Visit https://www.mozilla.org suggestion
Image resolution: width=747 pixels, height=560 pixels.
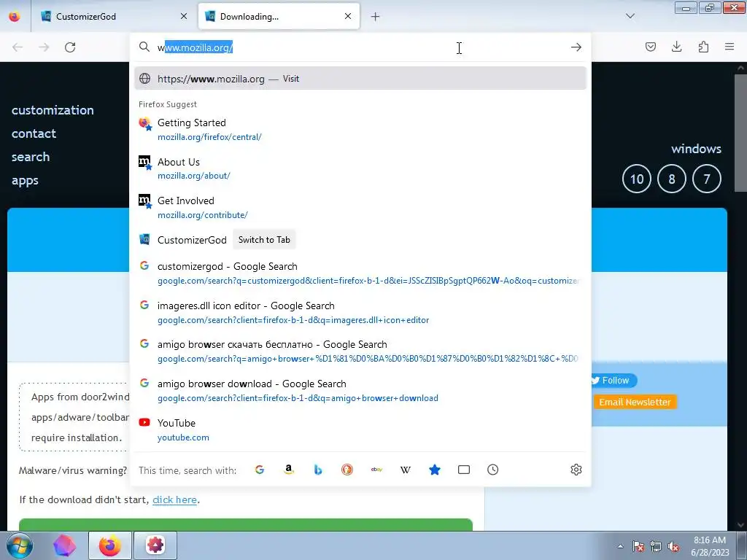[x=360, y=79]
